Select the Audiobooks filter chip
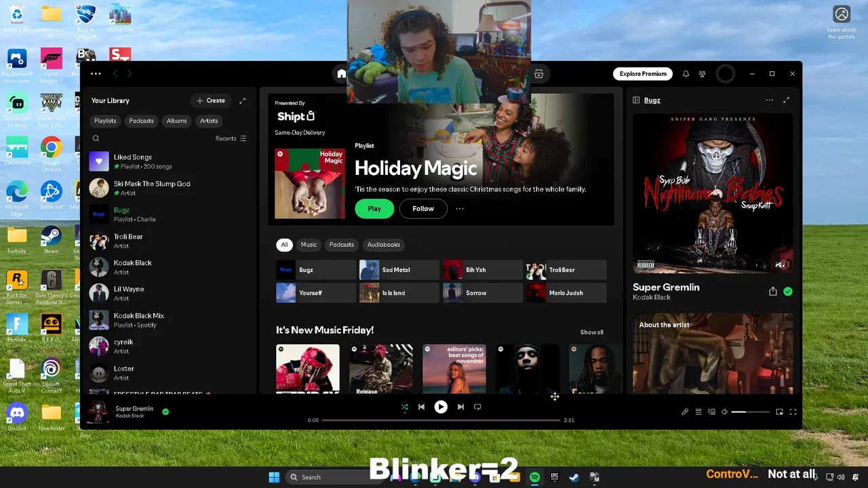Screen dimensions: 868x488 [384, 245]
